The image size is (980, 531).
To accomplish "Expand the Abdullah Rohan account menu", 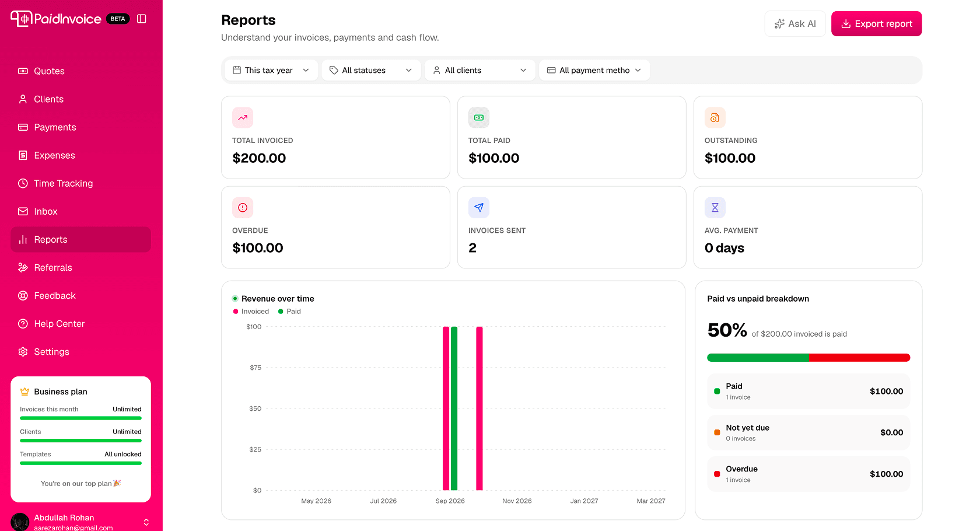I will click(80, 522).
